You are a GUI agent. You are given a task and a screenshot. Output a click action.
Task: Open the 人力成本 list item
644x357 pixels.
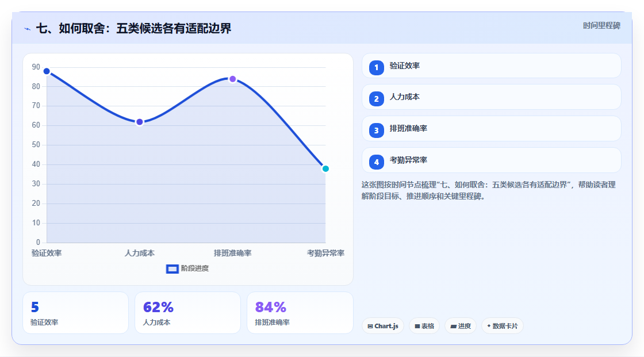pyautogui.click(x=491, y=97)
